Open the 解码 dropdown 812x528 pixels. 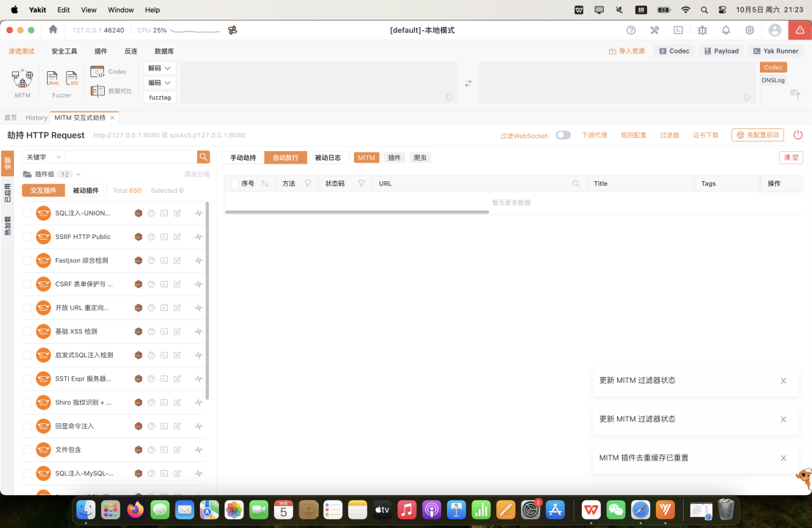tap(160, 68)
